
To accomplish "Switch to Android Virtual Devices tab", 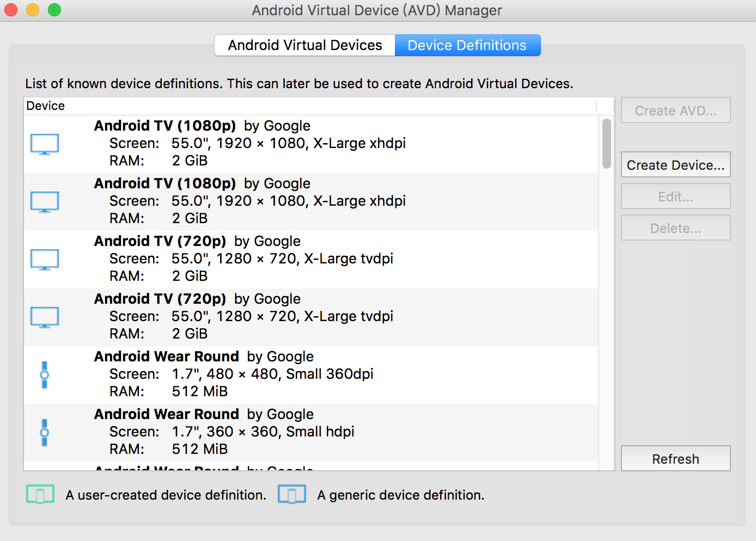I will (305, 45).
